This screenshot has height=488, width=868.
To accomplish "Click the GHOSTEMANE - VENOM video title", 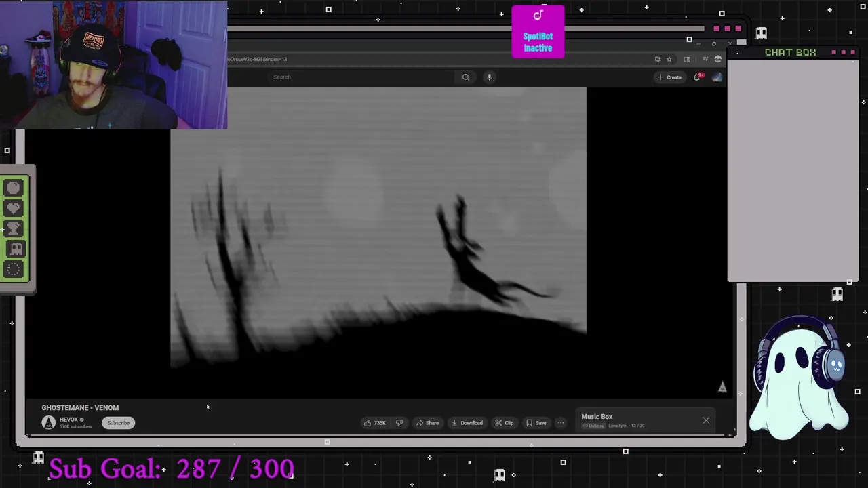I will [x=80, y=408].
